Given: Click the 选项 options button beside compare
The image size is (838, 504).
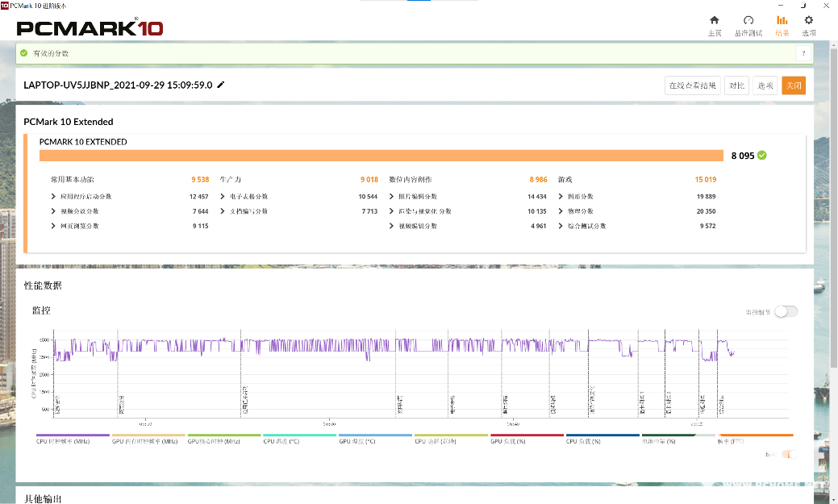Looking at the screenshot, I should [765, 85].
